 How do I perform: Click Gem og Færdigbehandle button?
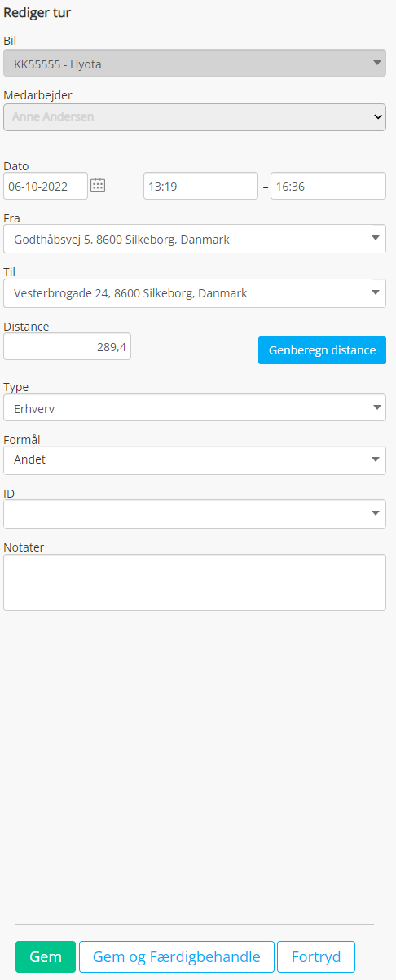[x=176, y=957]
